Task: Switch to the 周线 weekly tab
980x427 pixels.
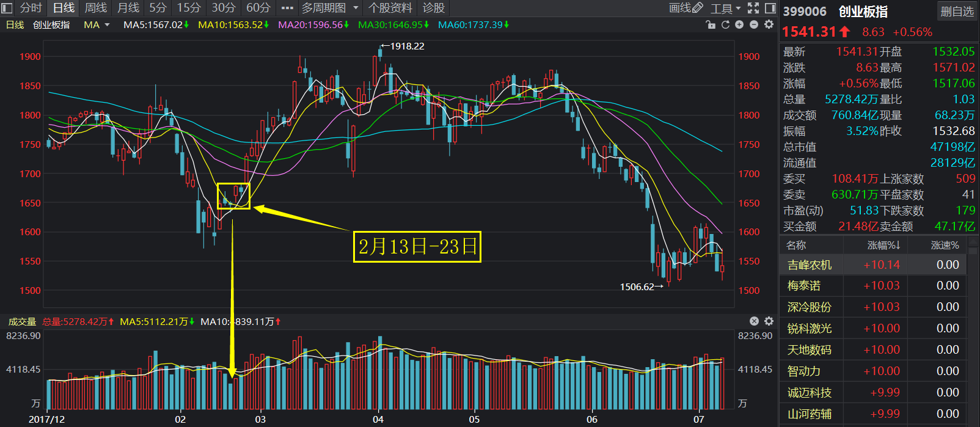Action: coord(95,8)
